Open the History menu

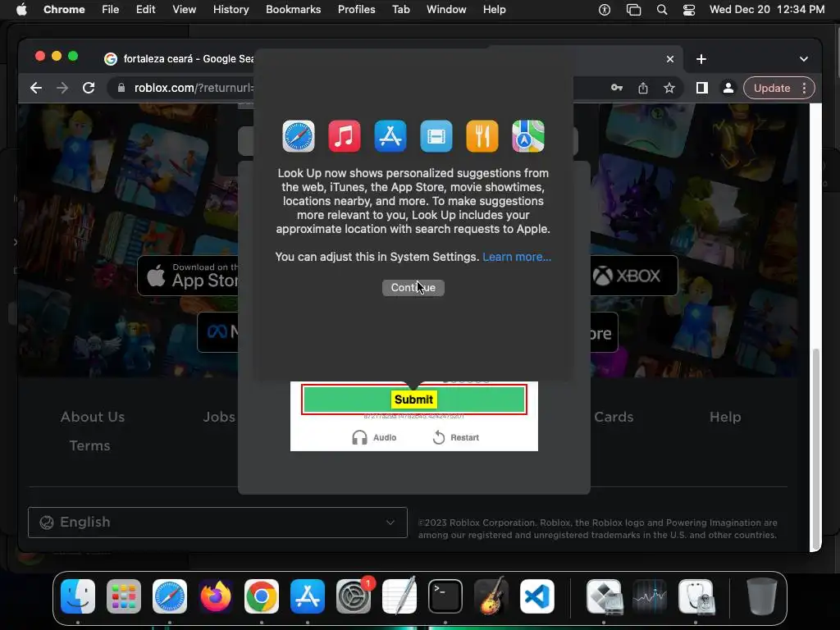click(x=231, y=10)
